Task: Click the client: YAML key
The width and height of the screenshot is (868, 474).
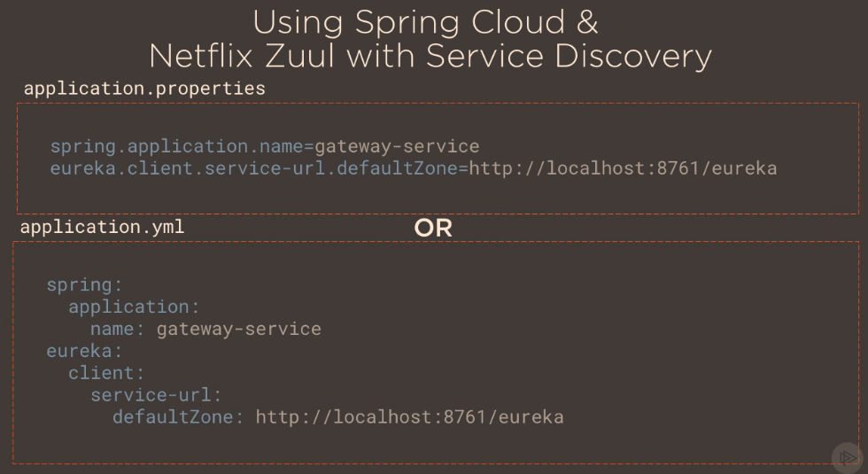Action: (x=106, y=373)
